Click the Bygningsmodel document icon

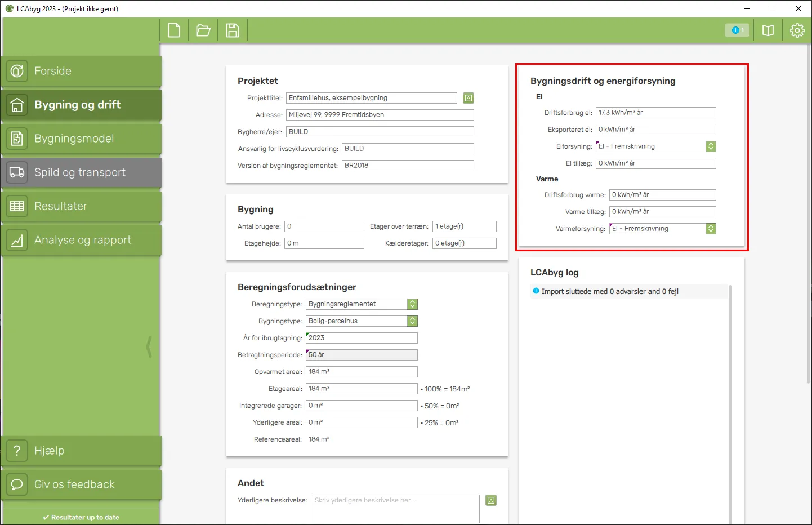click(17, 139)
